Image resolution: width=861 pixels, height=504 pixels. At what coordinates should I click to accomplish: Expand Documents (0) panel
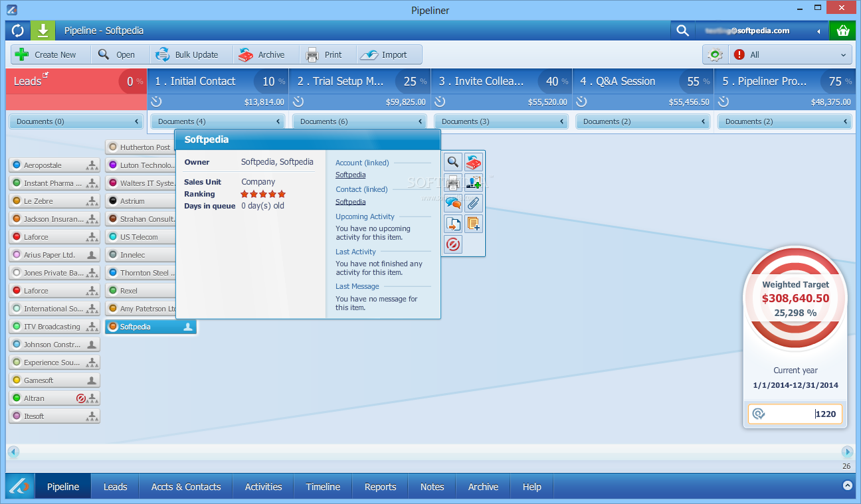pyautogui.click(x=77, y=122)
